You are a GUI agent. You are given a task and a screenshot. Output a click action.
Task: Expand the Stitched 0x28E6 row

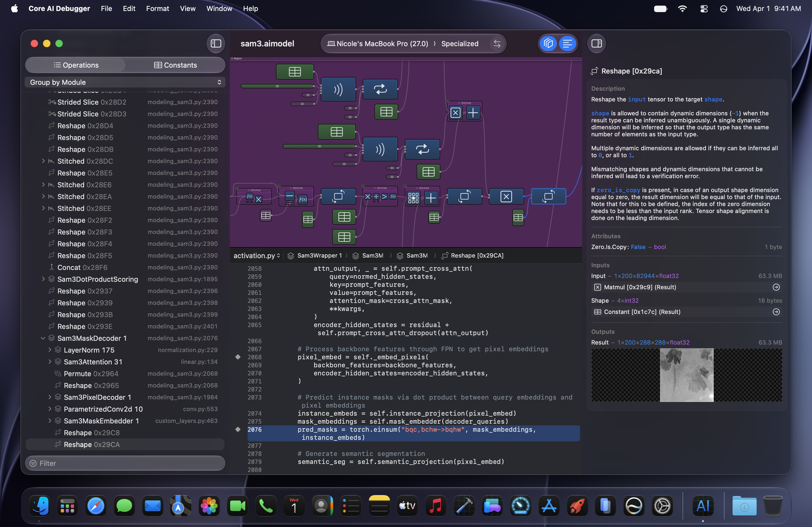(43, 185)
